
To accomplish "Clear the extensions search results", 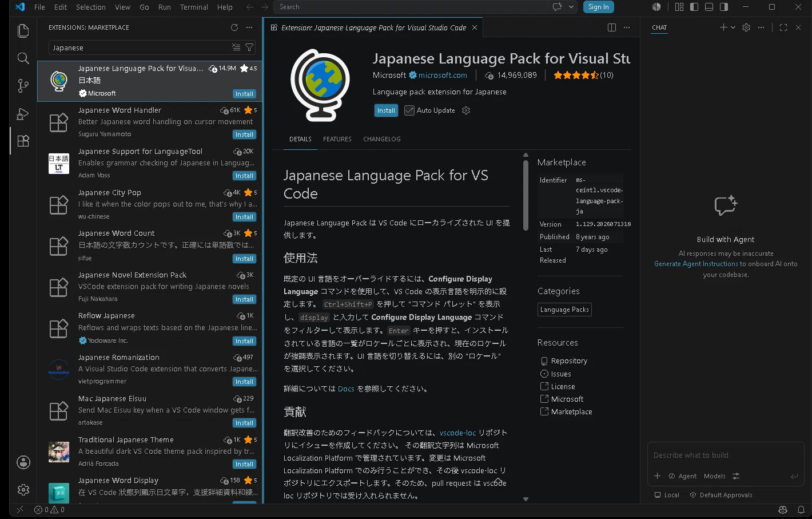I will coord(236,47).
